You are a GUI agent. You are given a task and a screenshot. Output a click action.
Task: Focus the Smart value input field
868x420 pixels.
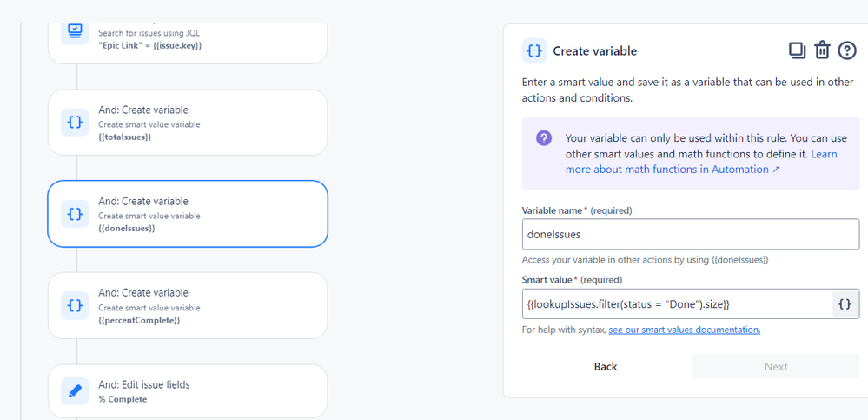(x=677, y=303)
